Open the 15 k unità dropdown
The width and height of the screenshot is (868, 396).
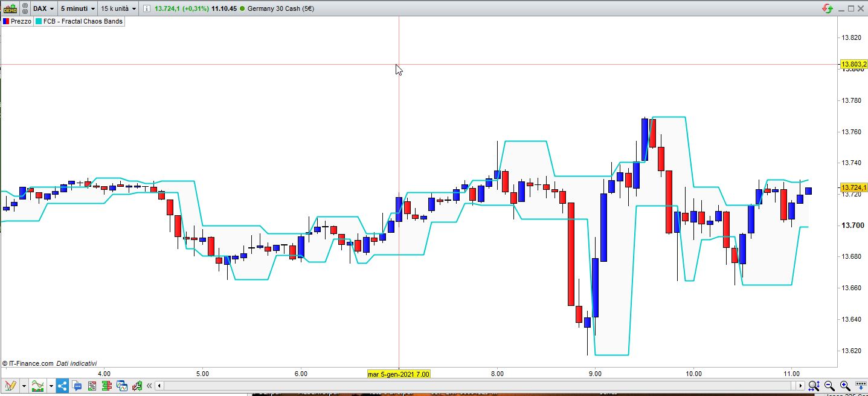pyautogui.click(x=118, y=8)
